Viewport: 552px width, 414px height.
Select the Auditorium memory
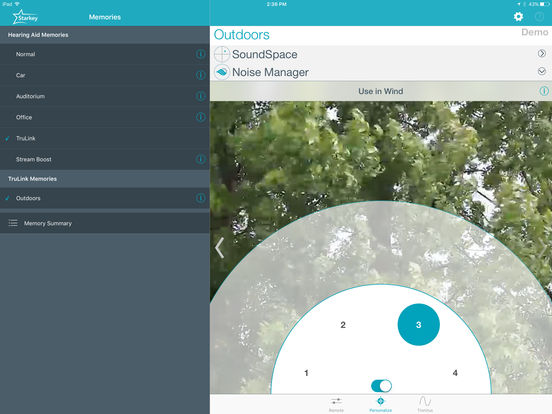click(x=105, y=96)
